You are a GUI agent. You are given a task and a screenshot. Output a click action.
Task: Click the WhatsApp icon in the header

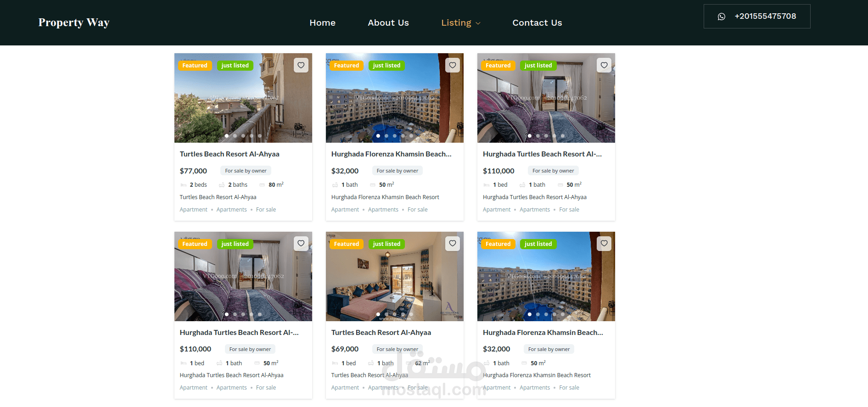click(722, 17)
